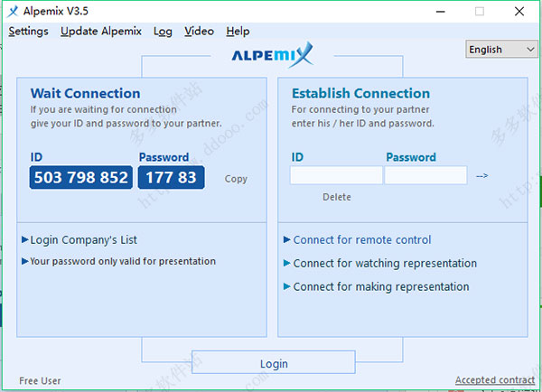Open the Video menu
The image size is (542, 392).
pos(199,32)
